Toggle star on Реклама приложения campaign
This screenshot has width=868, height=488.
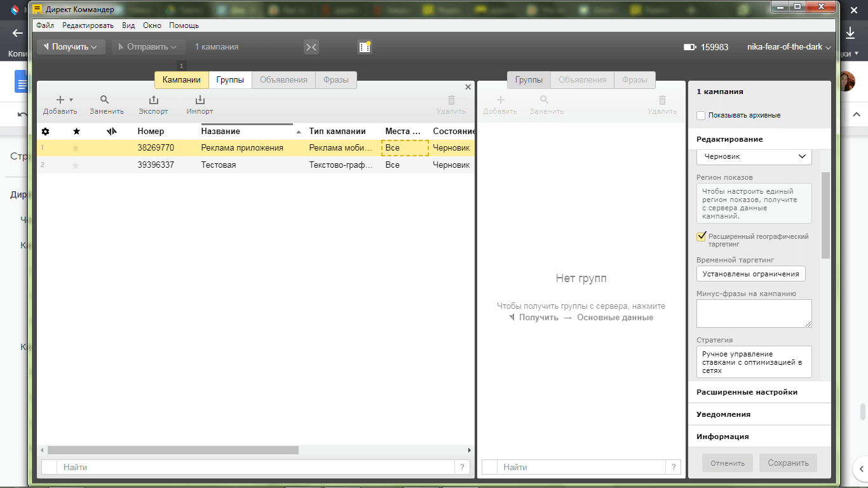coord(76,148)
